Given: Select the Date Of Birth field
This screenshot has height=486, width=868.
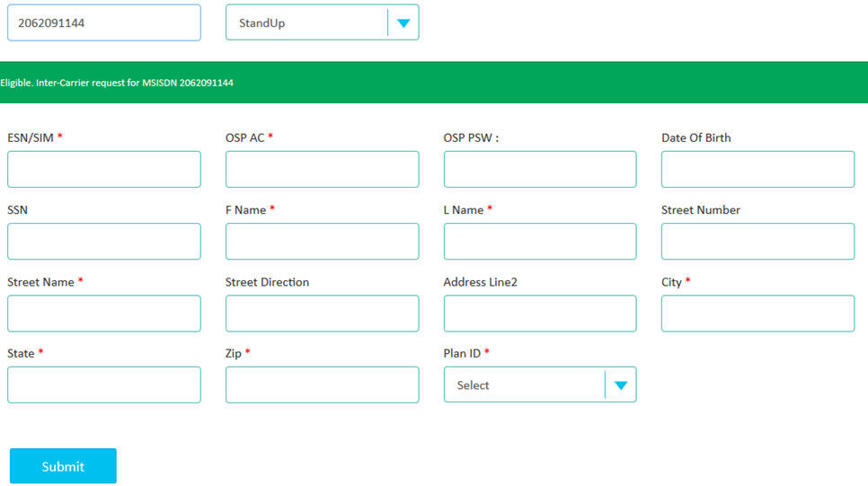Looking at the screenshot, I should click(x=757, y=170).
